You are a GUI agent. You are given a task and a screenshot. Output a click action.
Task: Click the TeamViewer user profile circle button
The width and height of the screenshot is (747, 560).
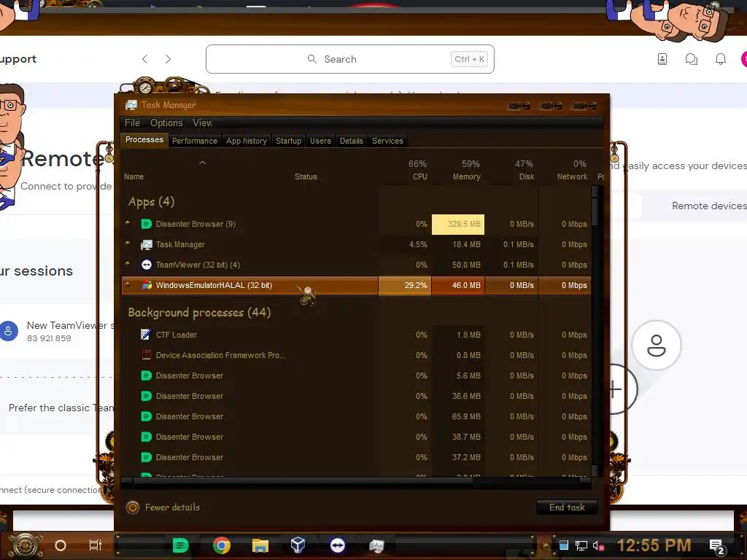(657, 345)
